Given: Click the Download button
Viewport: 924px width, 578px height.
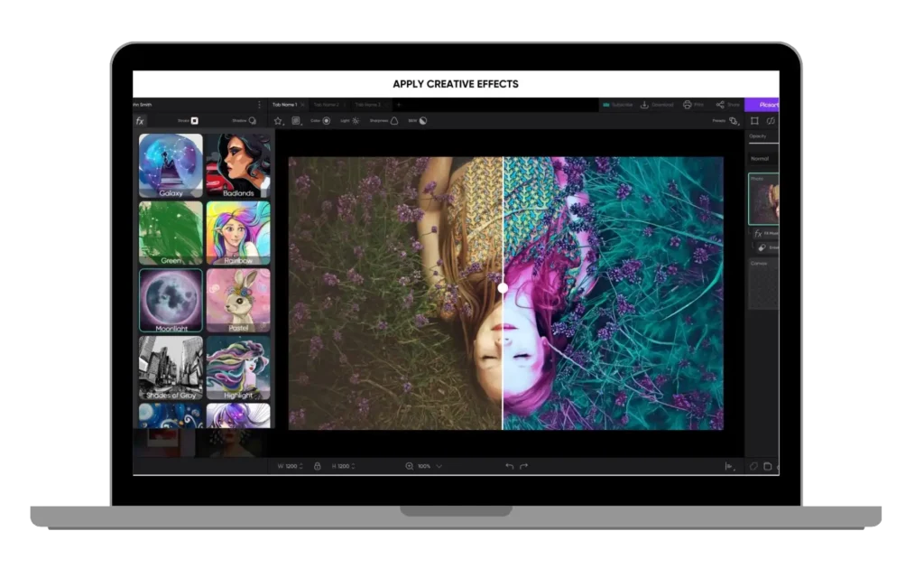Looking at the screenshot, I should click(657, 105).
